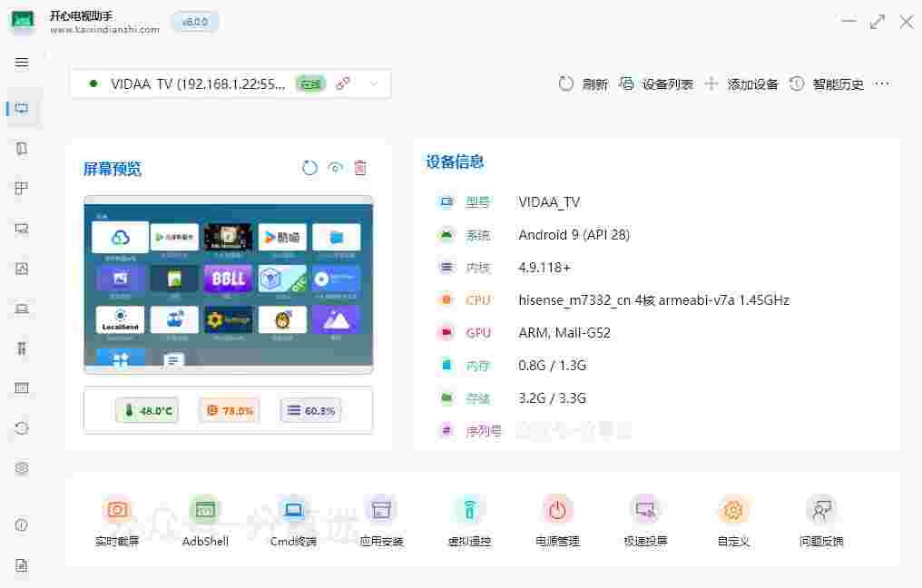
Task: Open the 自定义 custom settings icon
Action: pos(733,511)
